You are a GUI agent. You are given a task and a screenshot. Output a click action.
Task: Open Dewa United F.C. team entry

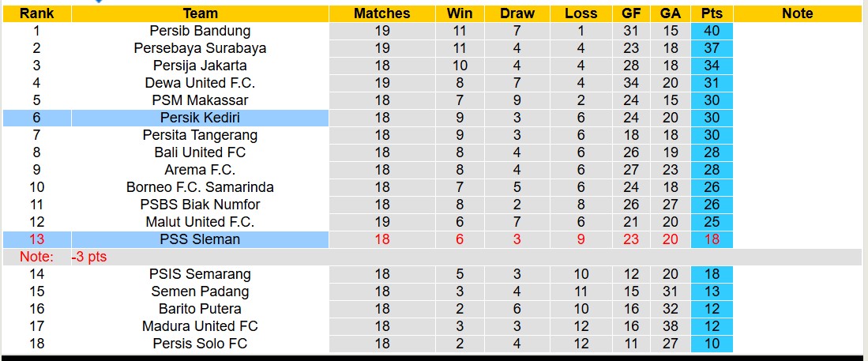pyautogui.click(x=200, y=83)
